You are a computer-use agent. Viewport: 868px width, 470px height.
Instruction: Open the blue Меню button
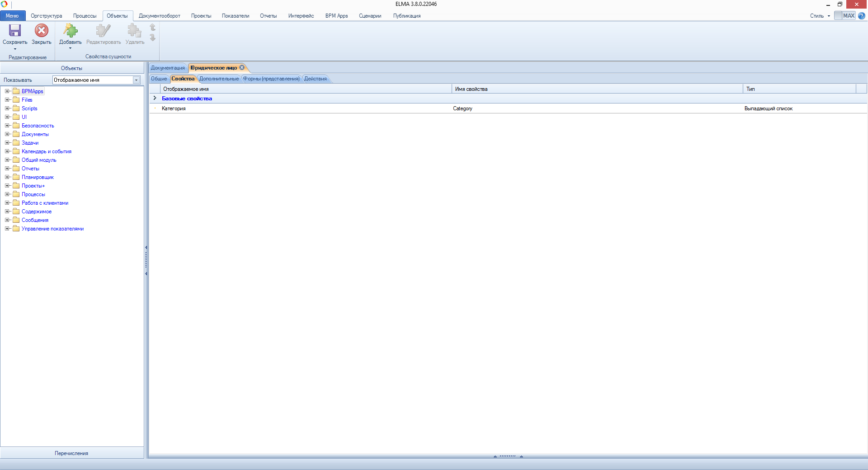click(12, 16)
